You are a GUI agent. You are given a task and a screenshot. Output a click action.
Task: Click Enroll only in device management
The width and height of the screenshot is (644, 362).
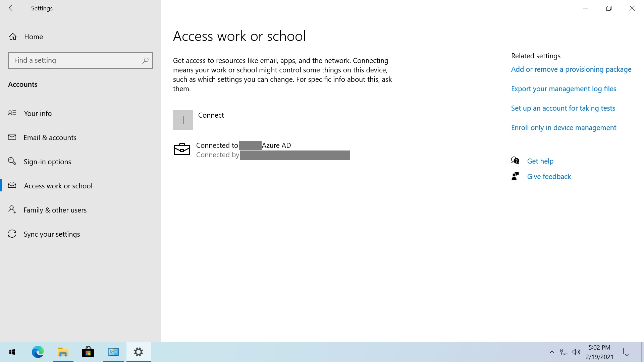click(x=563, y=127)
